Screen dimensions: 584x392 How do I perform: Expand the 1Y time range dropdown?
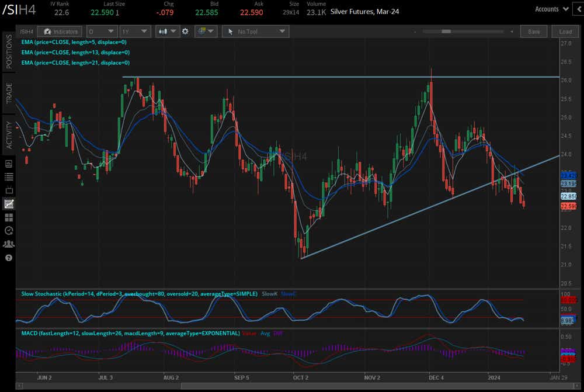click(x=135, y=32)
